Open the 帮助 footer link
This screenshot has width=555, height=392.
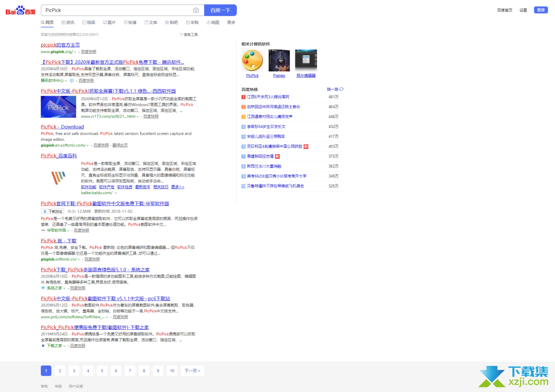coord(44,386)
